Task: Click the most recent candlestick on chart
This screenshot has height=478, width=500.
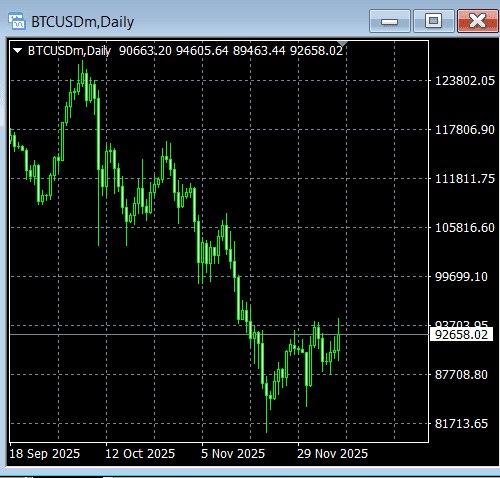Action: pyautogui.click(x=338, y=340)
